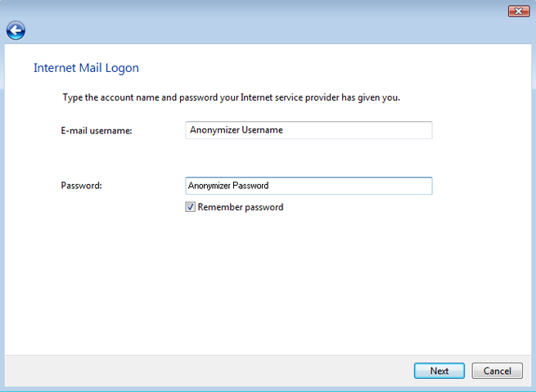
Task: Click the 'Password:' field label
Action: click(82, 186)
